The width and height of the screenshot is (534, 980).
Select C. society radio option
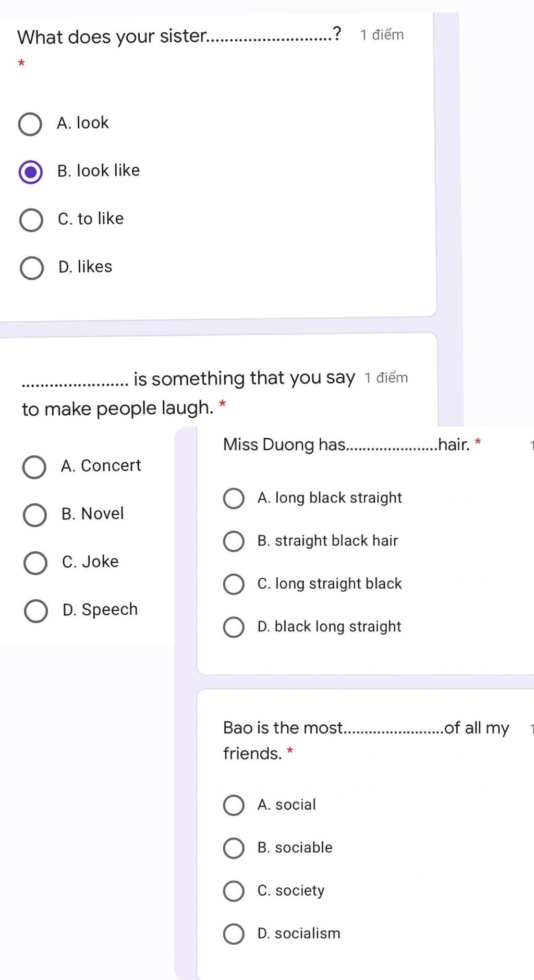tap(234, 891)
